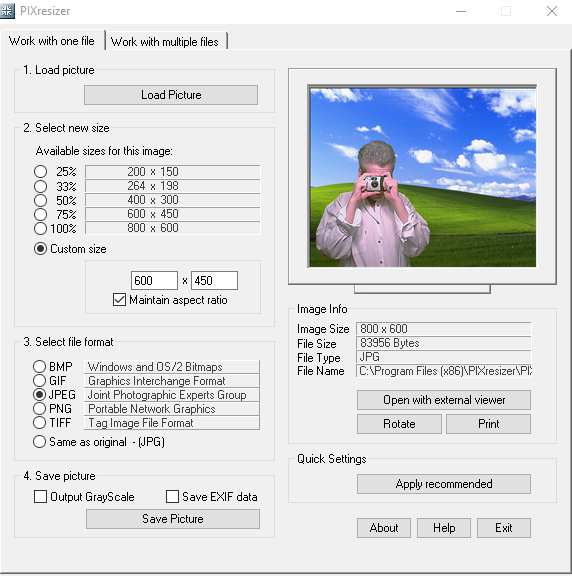Click the custom height field showing 450
This screenshot has height=576, width=572.
215,281
